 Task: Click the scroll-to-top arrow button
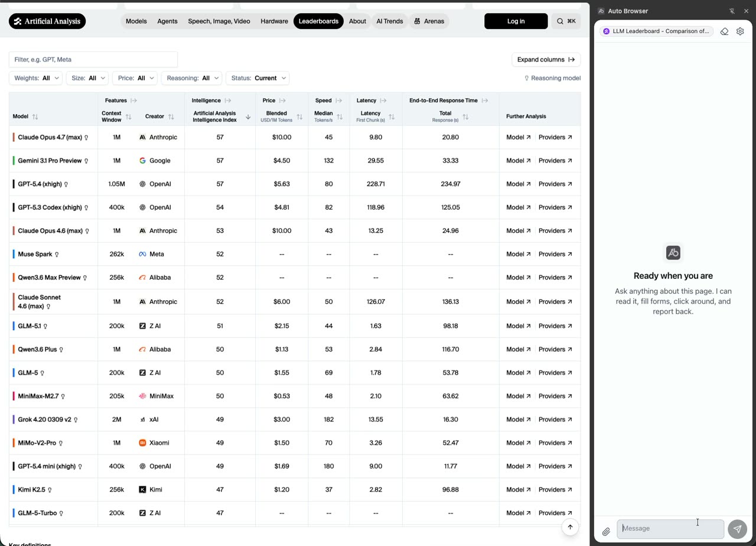click(570, 527)
